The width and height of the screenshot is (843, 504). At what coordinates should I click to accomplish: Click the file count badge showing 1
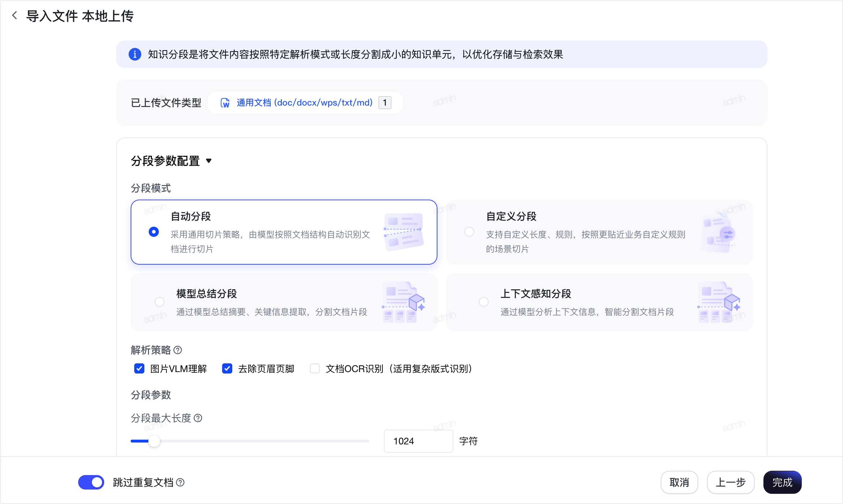pyautogui.click(x=385, y=103)
